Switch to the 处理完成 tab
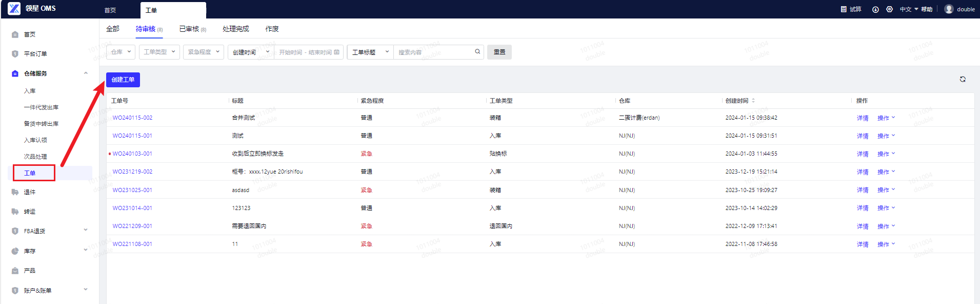The image size is (980, 304). coord(236,29)
